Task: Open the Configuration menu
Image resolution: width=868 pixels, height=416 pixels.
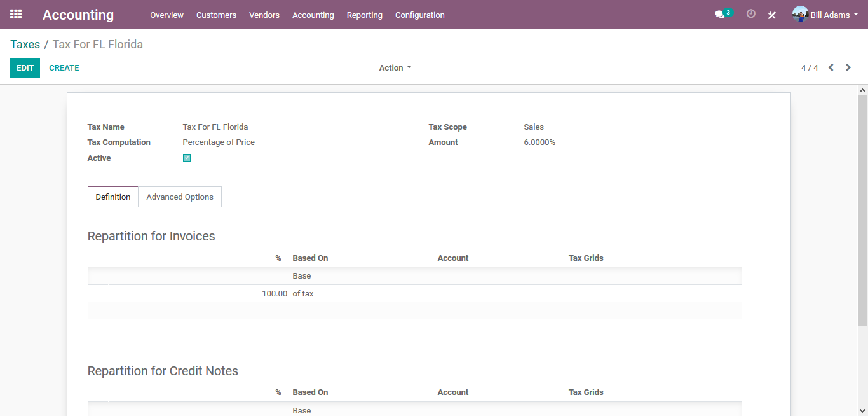Action: (419, 15)
